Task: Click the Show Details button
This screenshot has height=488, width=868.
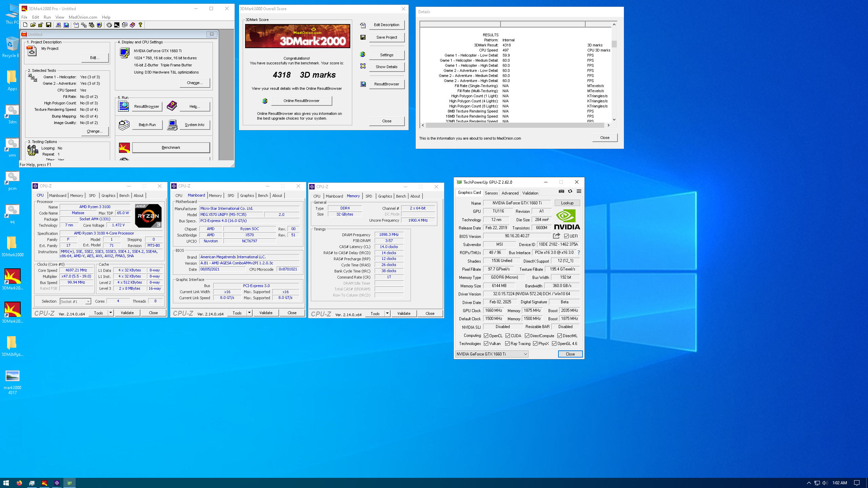Action: coord(387,67)
